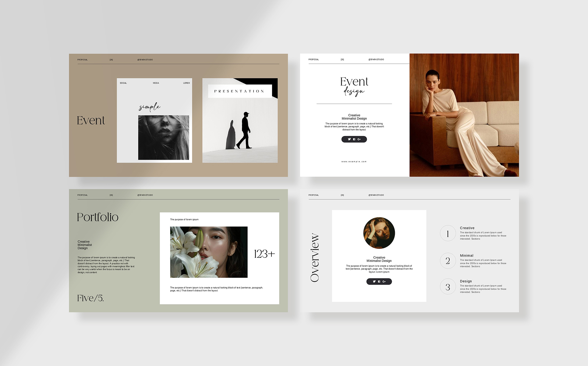Select the numbered circle 3 beside Design

(448, 287)
